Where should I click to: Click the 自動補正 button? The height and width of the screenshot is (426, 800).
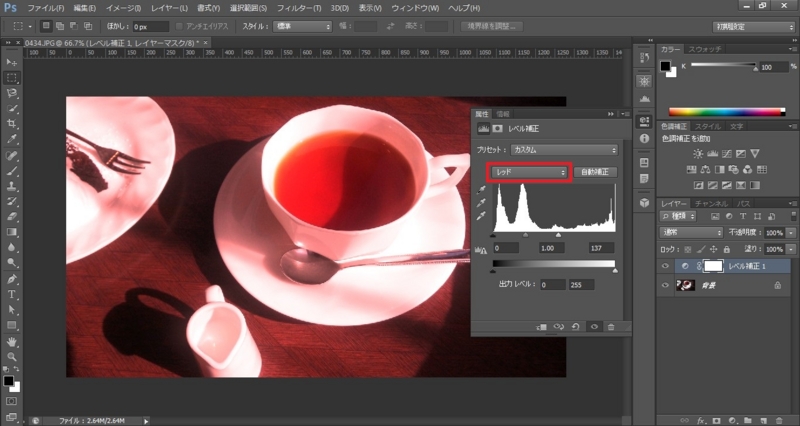[x=595, y=172]
